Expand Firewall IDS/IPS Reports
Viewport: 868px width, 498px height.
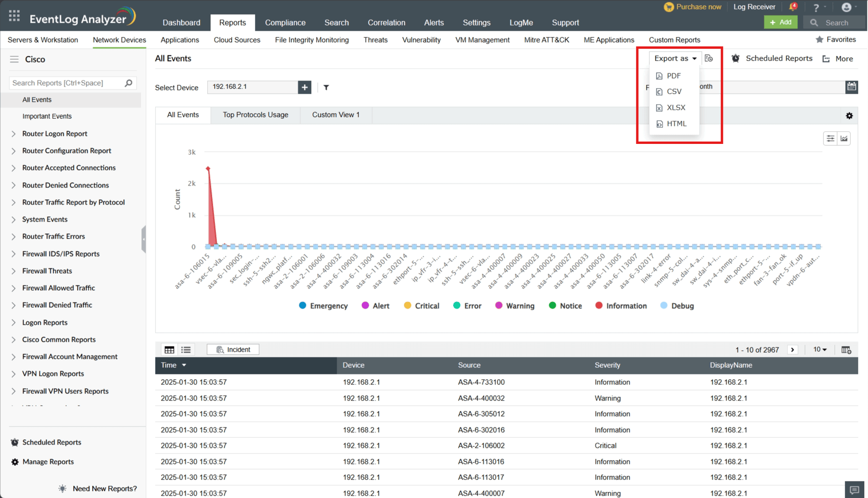click(13, 254)
